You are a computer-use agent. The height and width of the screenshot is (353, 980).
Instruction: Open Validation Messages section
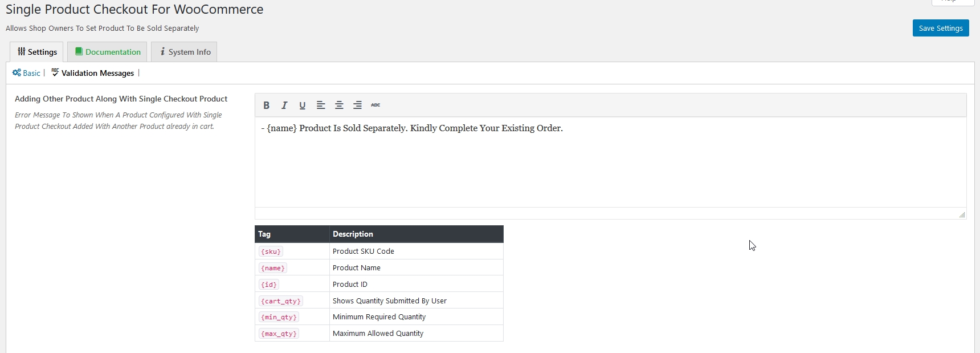[x=92, y=73]
